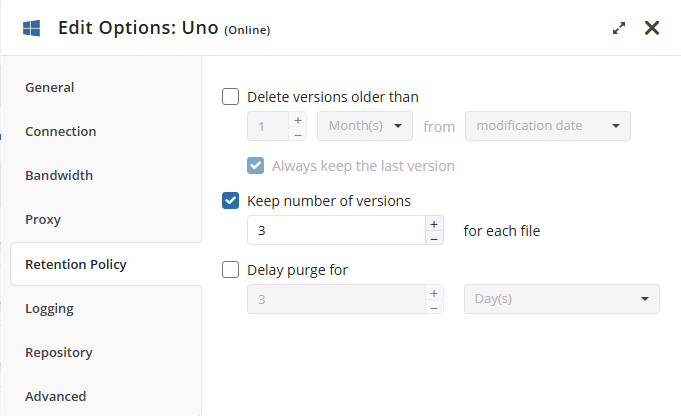Click plus on the delete versions age stepper
This screenshot has width=681, height=416.
pos(297,119)
